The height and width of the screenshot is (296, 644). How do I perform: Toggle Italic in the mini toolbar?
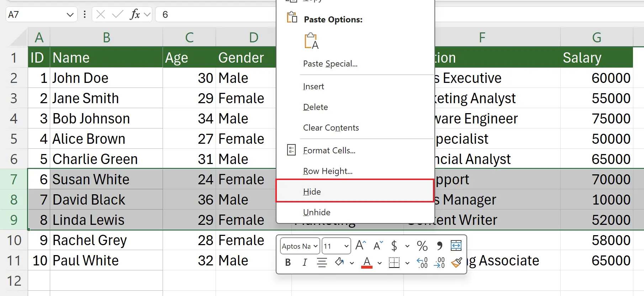[305, 263]
